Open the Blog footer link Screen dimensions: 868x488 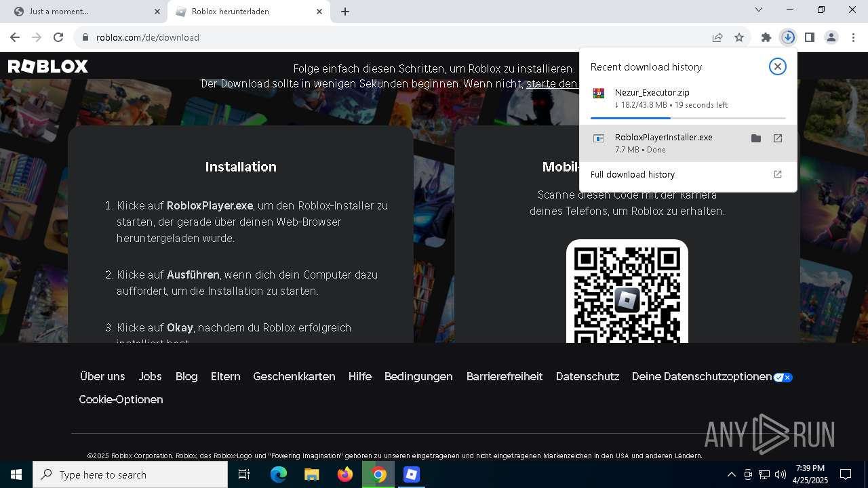click(186, 377)
